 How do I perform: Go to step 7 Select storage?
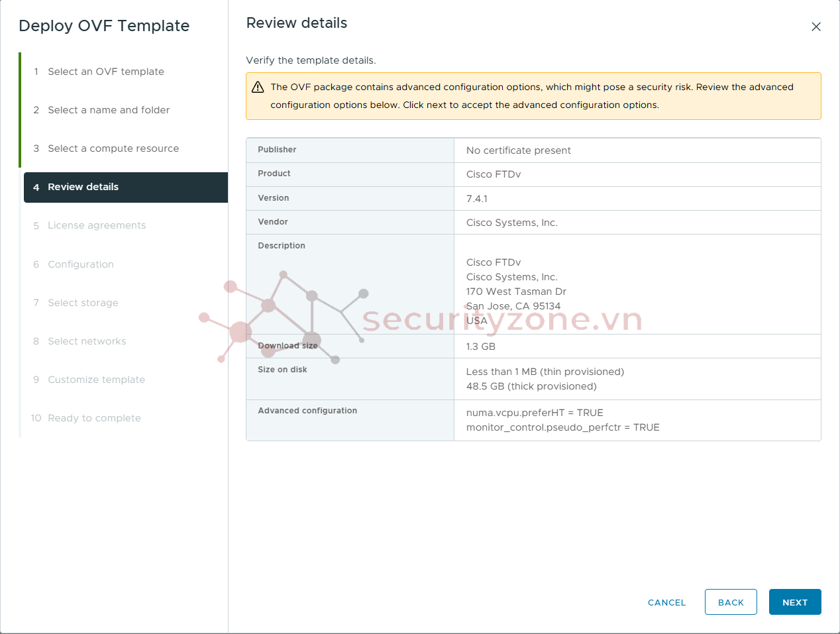[83, 303]
